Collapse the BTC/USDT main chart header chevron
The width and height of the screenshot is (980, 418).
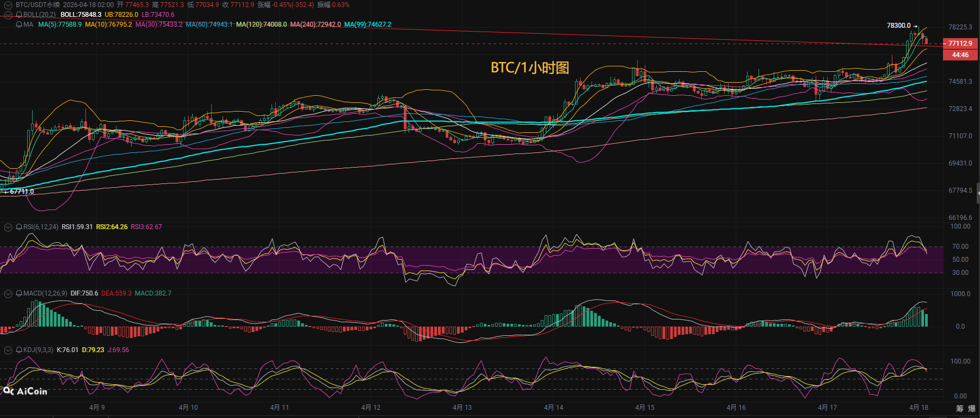[x=8, y=5]
